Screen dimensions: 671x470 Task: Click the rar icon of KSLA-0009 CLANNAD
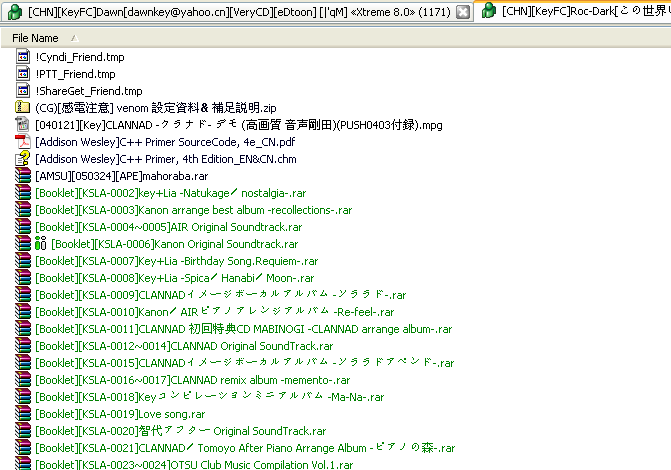click(23, 294)
